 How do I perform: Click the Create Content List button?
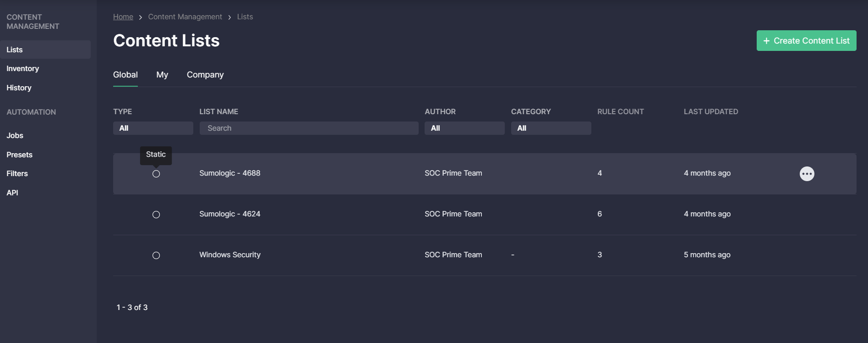806,41
